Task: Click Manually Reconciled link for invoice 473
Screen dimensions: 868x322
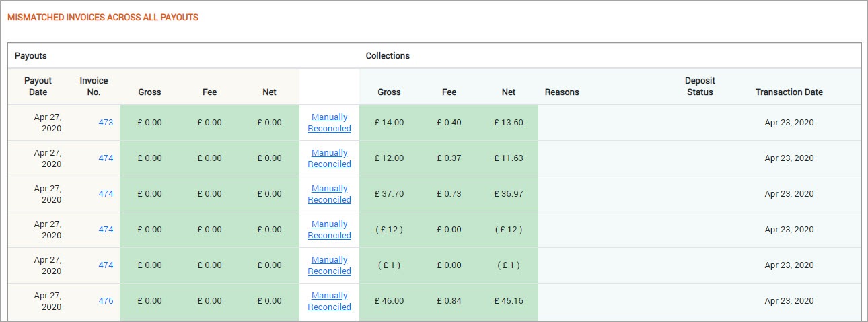Action: pos(329,123)
